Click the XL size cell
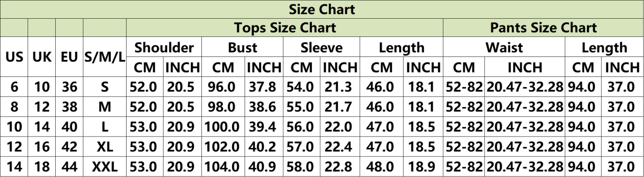This screenshot has height=177, width=644. [105, 147]
